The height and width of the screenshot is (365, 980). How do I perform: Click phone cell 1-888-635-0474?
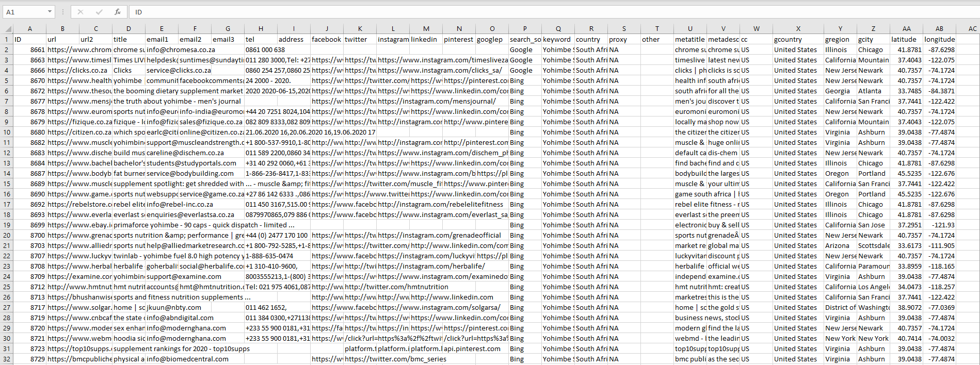click(x=269, y=256)
